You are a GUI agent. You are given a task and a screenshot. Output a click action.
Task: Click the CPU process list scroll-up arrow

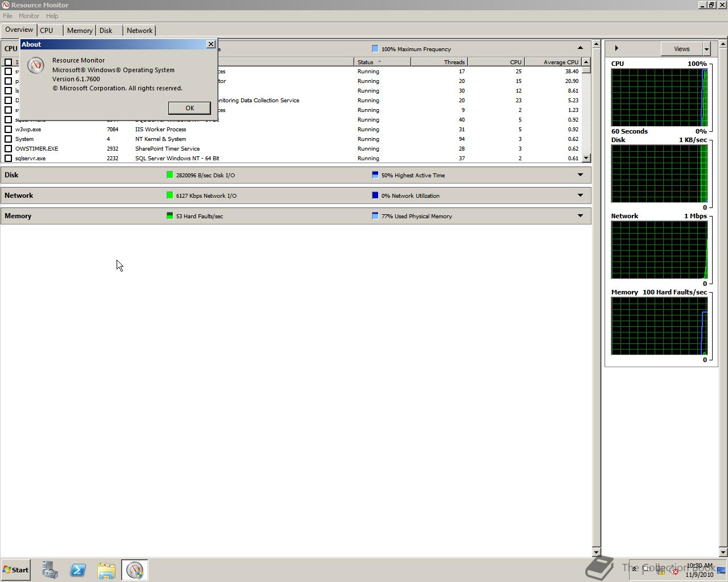click(x=586, y=62)
